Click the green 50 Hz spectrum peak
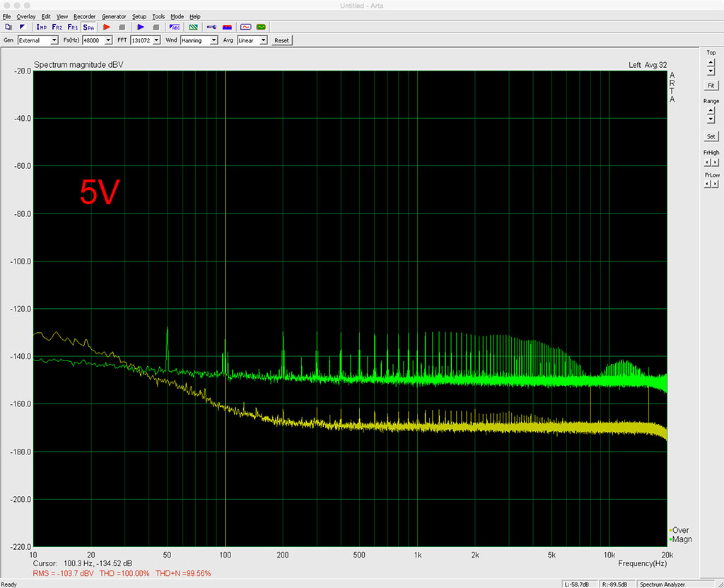This screenshot has width=724, height=588. coord(167,348)
